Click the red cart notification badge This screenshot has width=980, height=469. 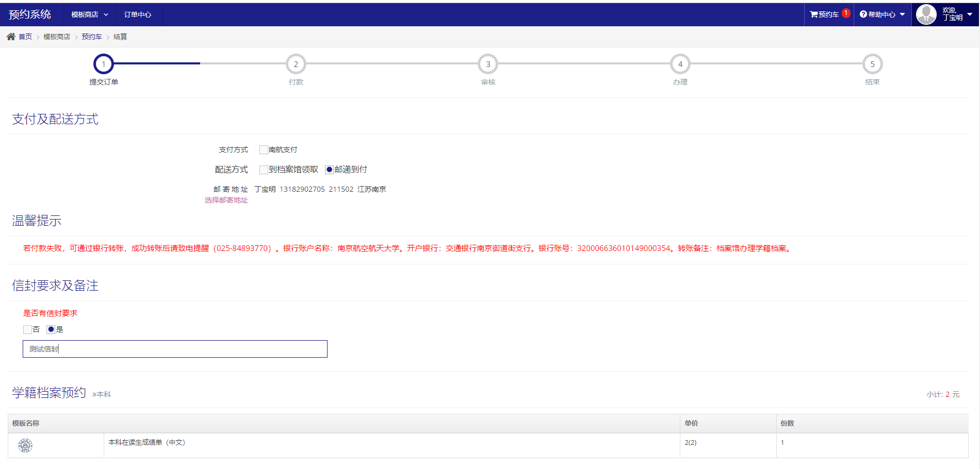click(x=846, y=13)
